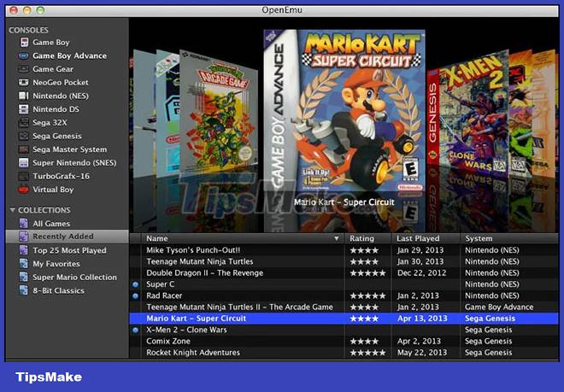Image resolution: width=564 pixels, height=392 pixels.
Task: Open the 8-Bit Classics collection
Action: 59,290
